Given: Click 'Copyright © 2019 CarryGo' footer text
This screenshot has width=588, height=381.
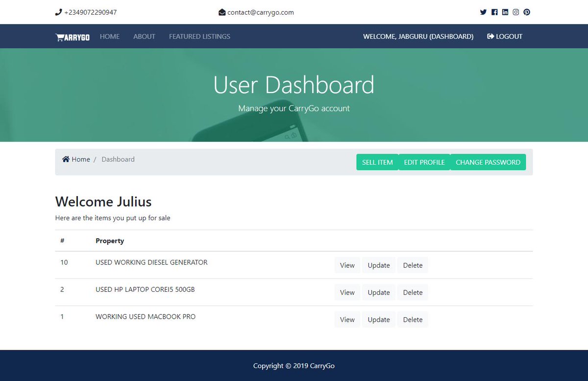Looking at the screenshot, I should point(294,366).
